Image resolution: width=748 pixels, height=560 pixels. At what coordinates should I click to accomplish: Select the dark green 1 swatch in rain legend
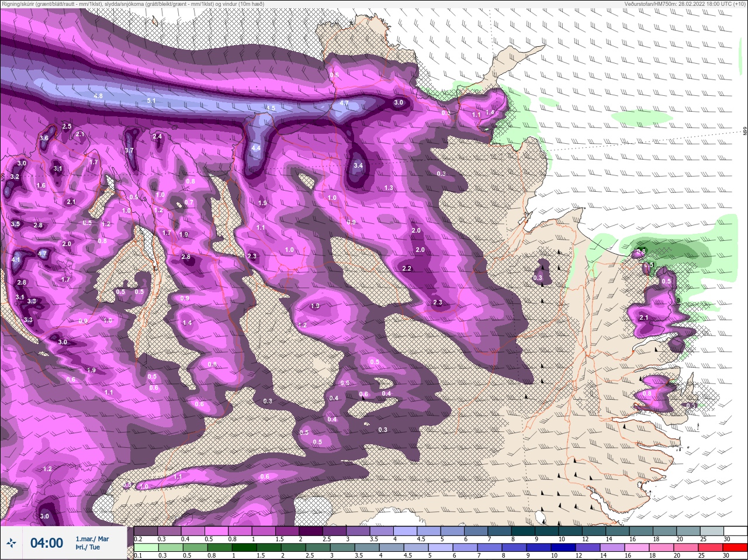(x=244, y=548)
